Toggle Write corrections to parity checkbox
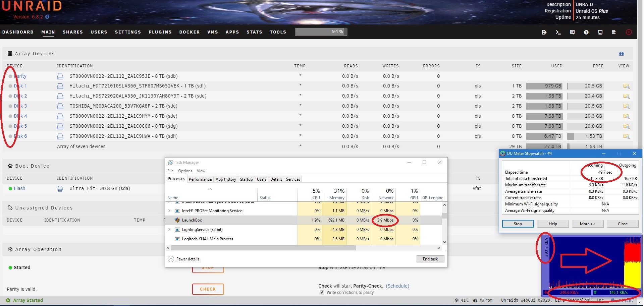 [322, 293]
